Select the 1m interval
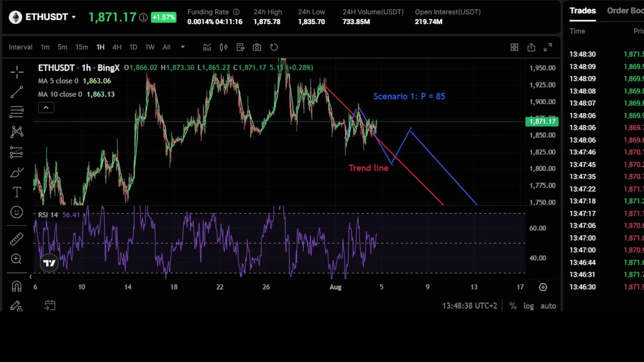 (x=45, y=47)
